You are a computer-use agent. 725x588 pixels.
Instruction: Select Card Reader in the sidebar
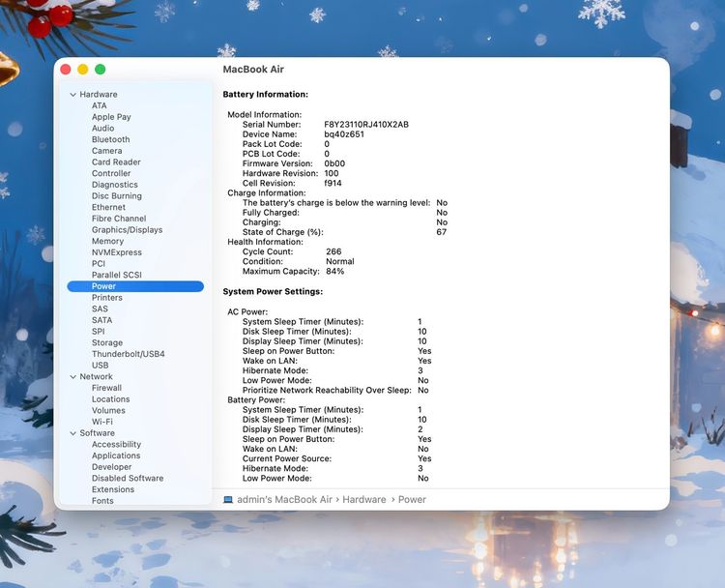click(116, 162)
